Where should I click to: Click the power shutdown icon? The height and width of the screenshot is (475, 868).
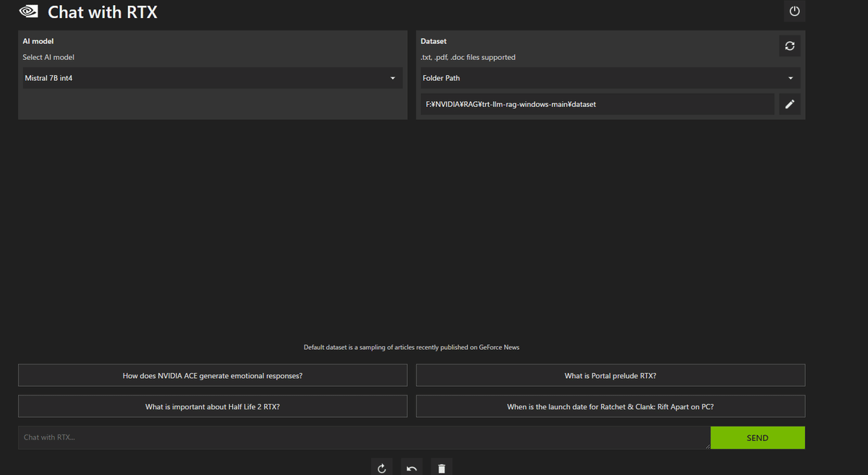point(794,12)
